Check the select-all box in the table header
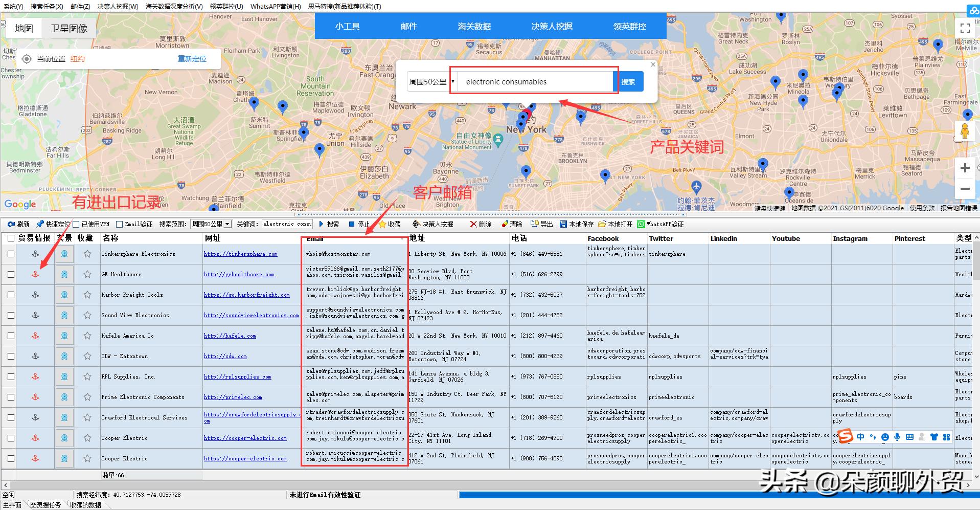 tap(11, 238)
